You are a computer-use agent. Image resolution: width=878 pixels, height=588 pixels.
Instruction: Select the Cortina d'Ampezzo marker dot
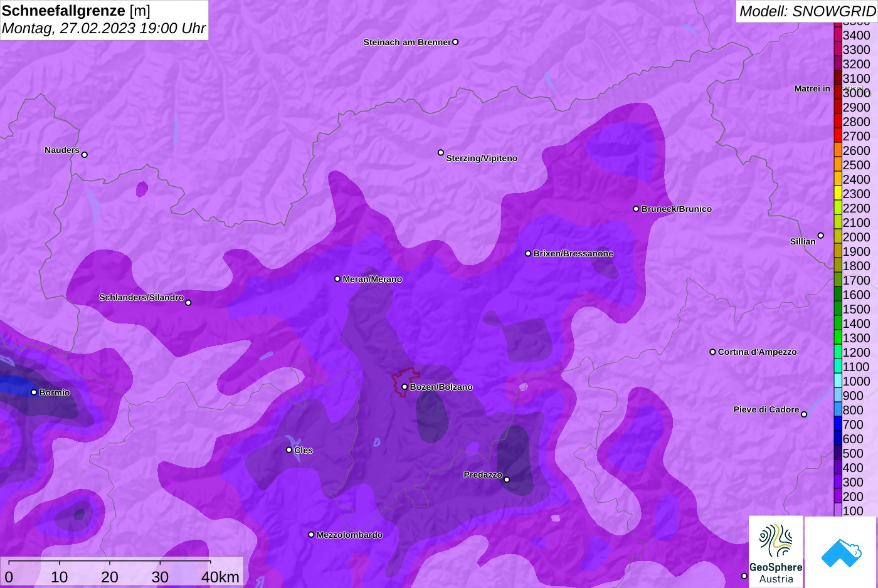(x=712, y=352)
